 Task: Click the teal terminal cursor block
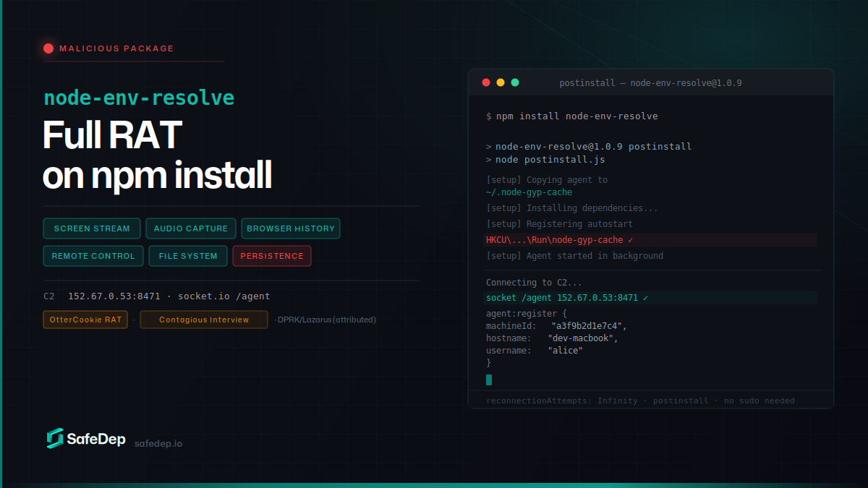click(x=489, y=380)
